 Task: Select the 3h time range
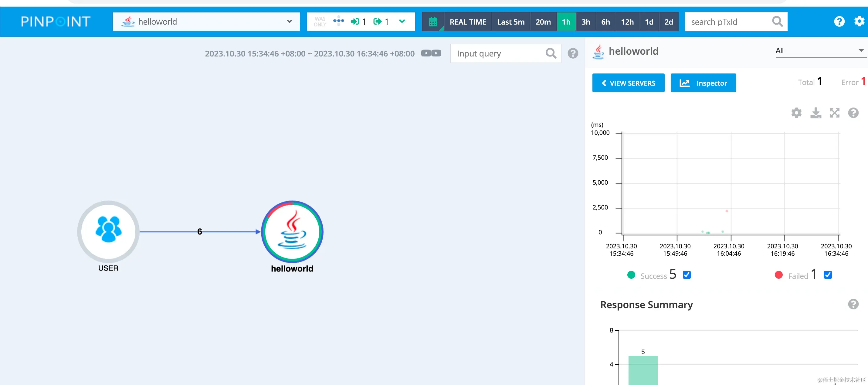(586, 22)
